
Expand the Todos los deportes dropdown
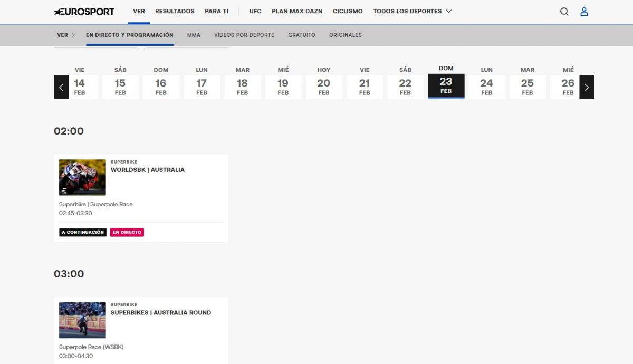pyautogui.click(x=412, y=11)
